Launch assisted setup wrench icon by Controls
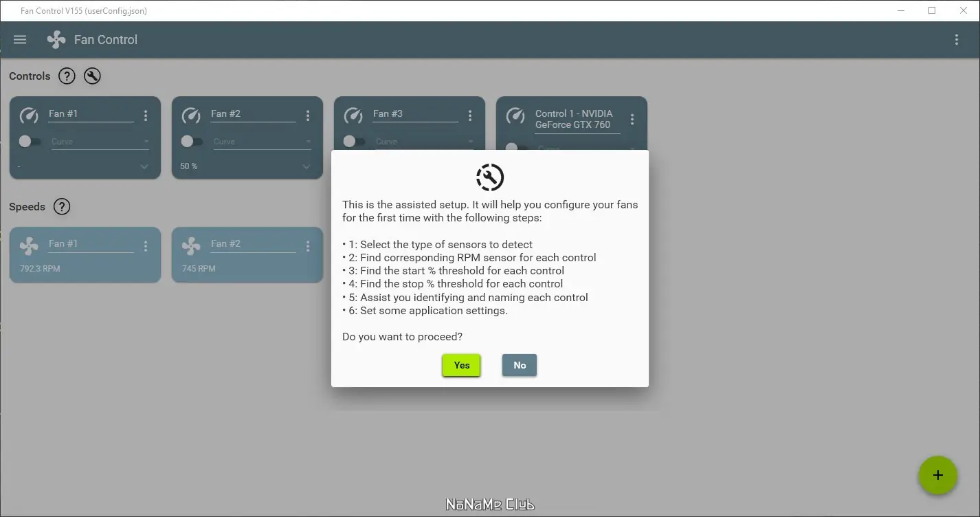 [92, 76]
